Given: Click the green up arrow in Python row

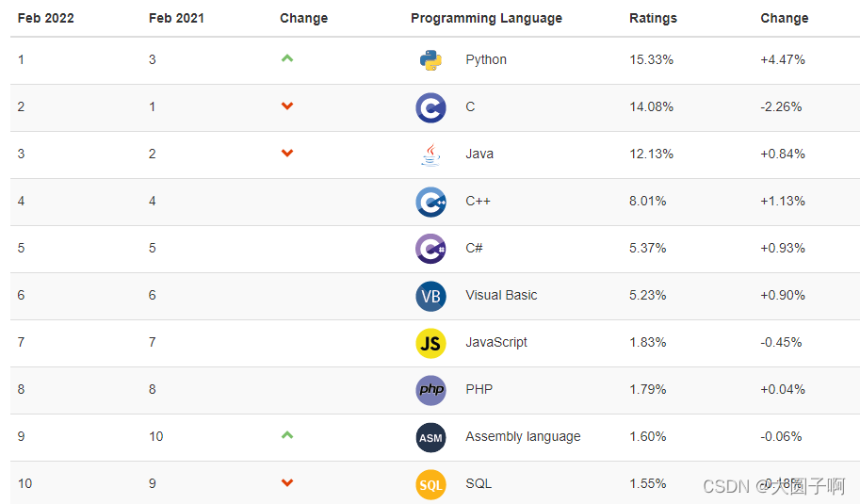Looking at the screenshot, I should [x=287, y=58].
